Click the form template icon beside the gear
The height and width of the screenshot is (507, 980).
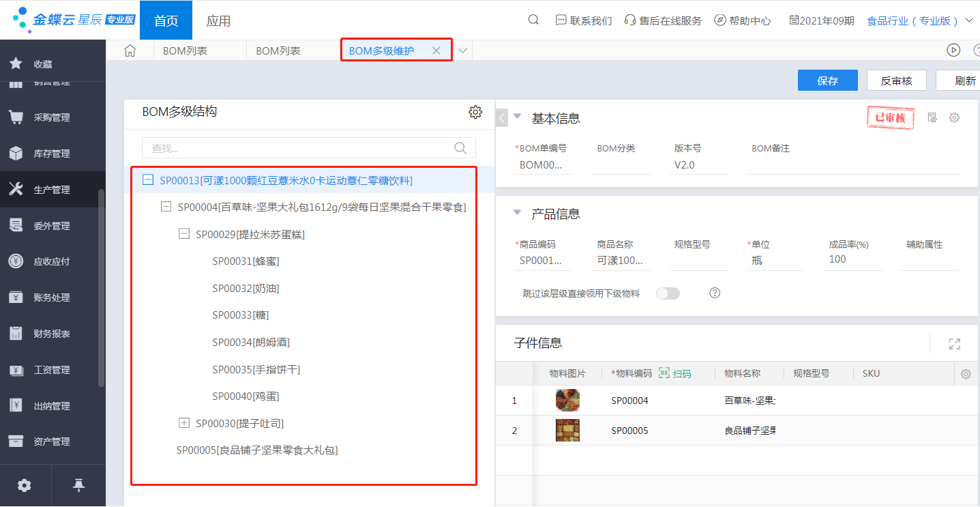pyautogui.click(x=932, y=117)
